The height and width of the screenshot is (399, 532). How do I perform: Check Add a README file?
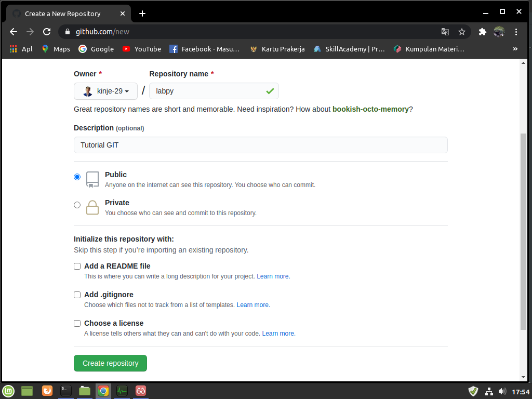click(77, 267)
